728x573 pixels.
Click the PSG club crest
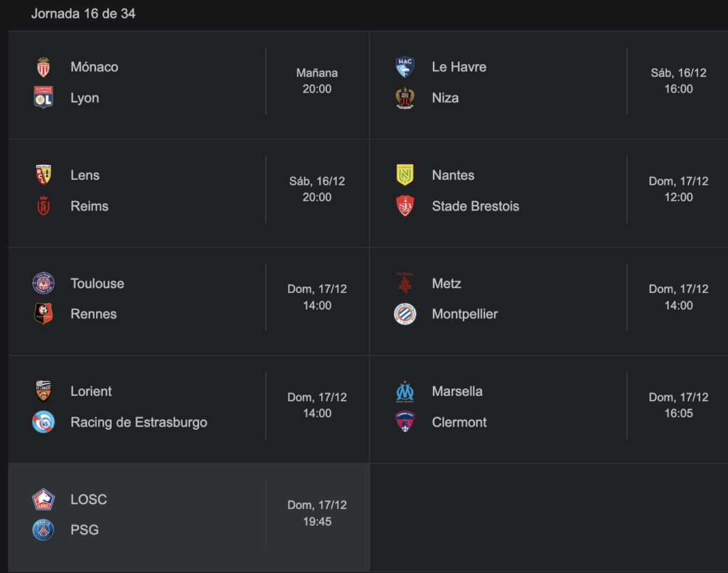43,530
